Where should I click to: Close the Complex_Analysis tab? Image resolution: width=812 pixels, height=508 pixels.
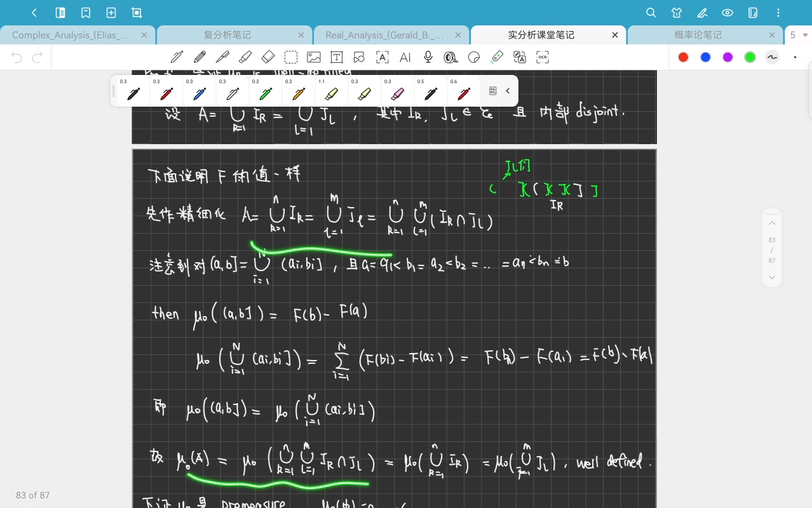144,35
